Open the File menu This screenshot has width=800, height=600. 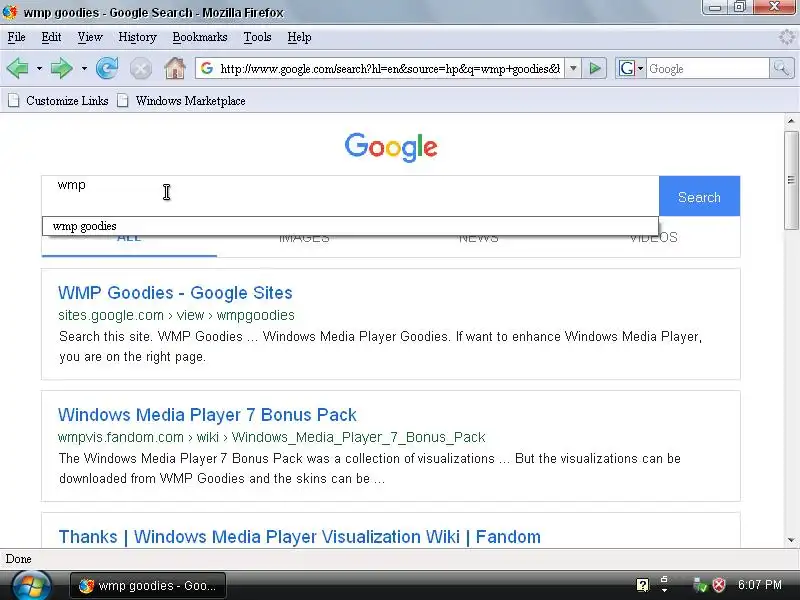coord(16,37)
